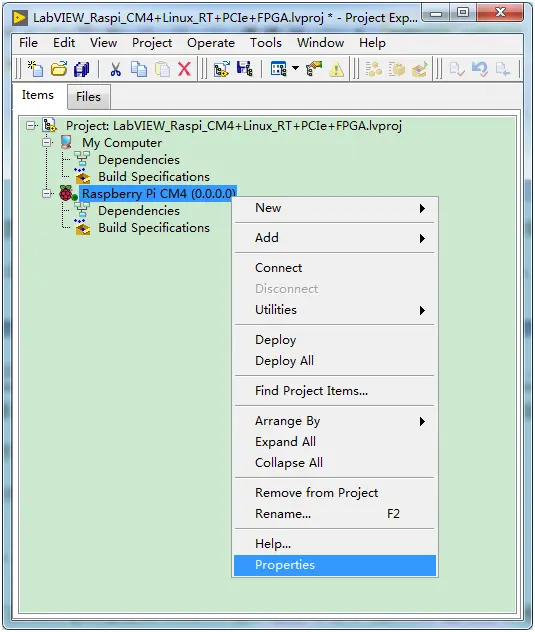Image resolution: width=535 pixels, height=632 pixels.
Task: Open the Utilities submenu
Action: tap(335, 310)
